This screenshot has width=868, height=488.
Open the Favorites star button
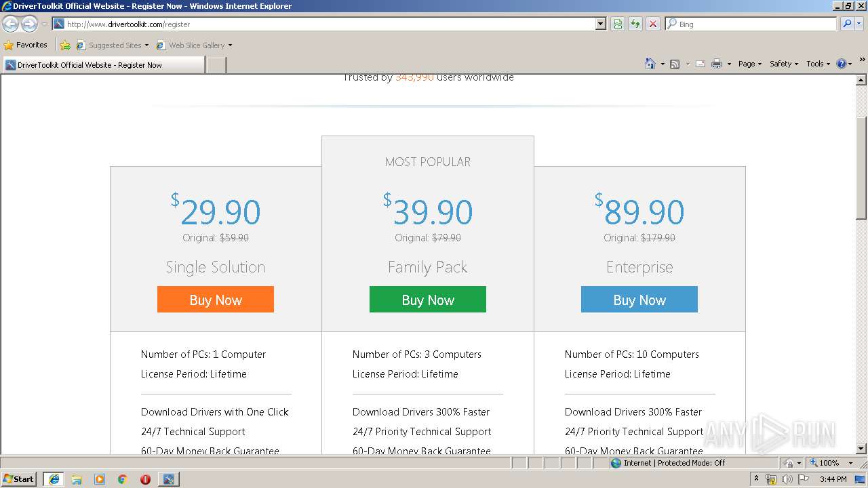(25, 45)
